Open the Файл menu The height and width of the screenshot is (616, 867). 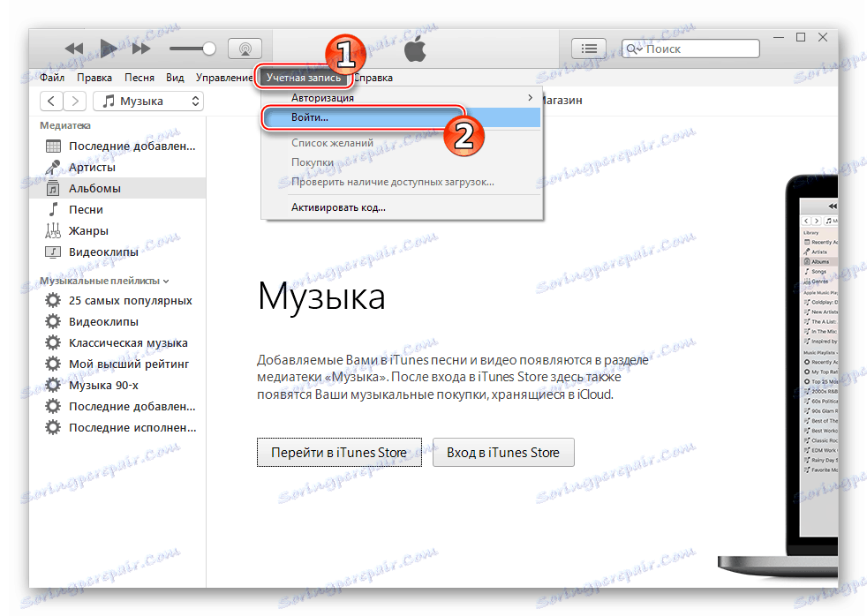[x=52, y=78]
